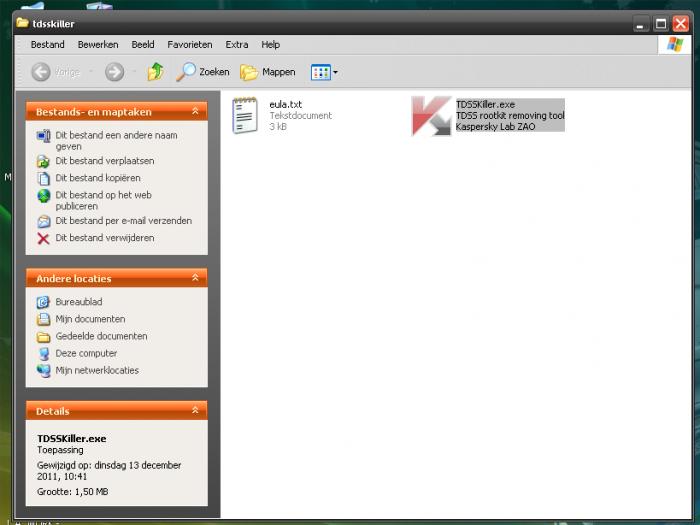Viewport: 700px width, 525px height.
Task: Click the red X delete icon
Action: click(x=43, y=238)
